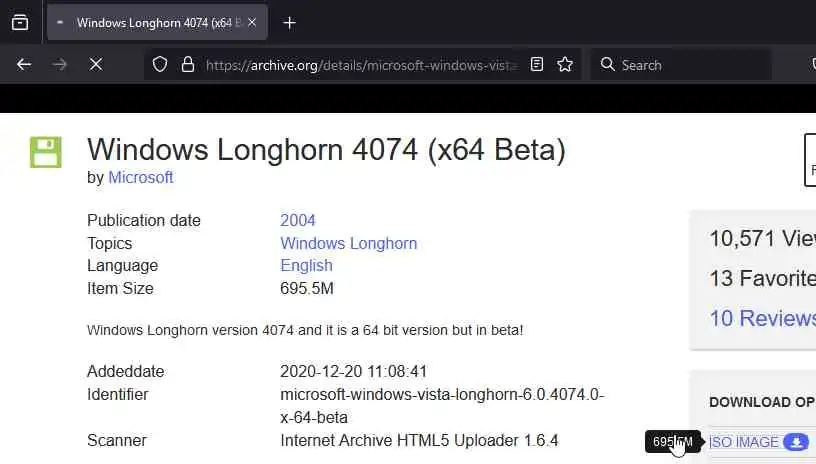
Task: Toggle reader view for this page
Action: pos(537,65)
